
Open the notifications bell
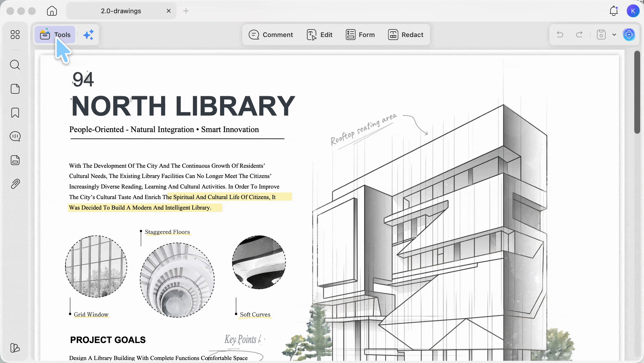[614, 11]
